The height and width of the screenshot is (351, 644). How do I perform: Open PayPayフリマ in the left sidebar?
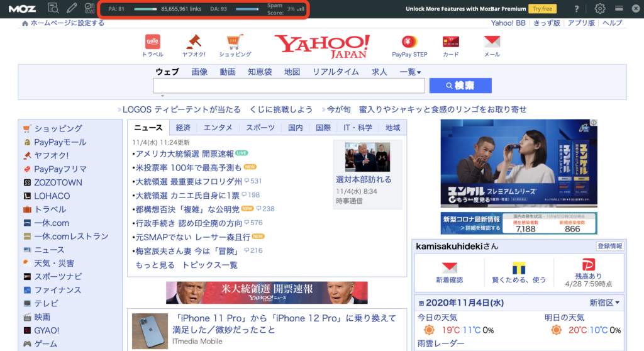(60, 169)
